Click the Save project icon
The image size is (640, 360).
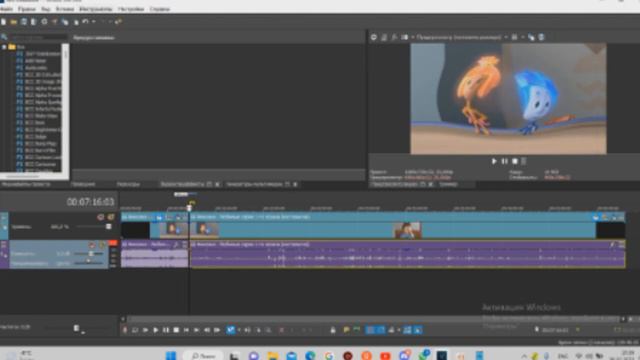pyautogui.click(x=24, y=22)
